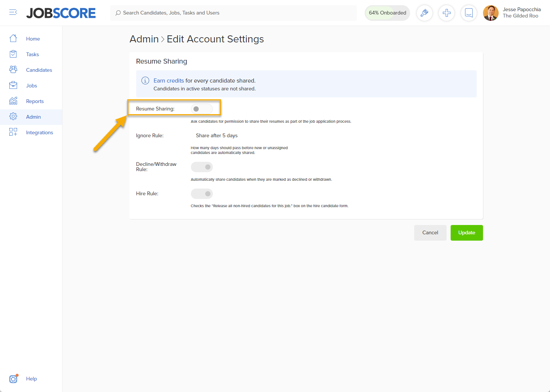Open Reports in the sidebar
This screenshot has width=550, height=392.
35,101
